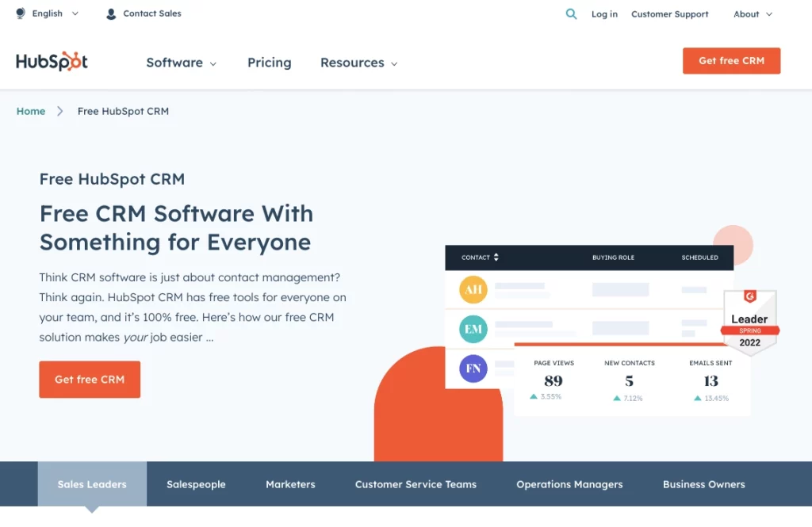The image size is (812, 527).
Task: Open search with the magnifier icon
Action: coord(571,14)
